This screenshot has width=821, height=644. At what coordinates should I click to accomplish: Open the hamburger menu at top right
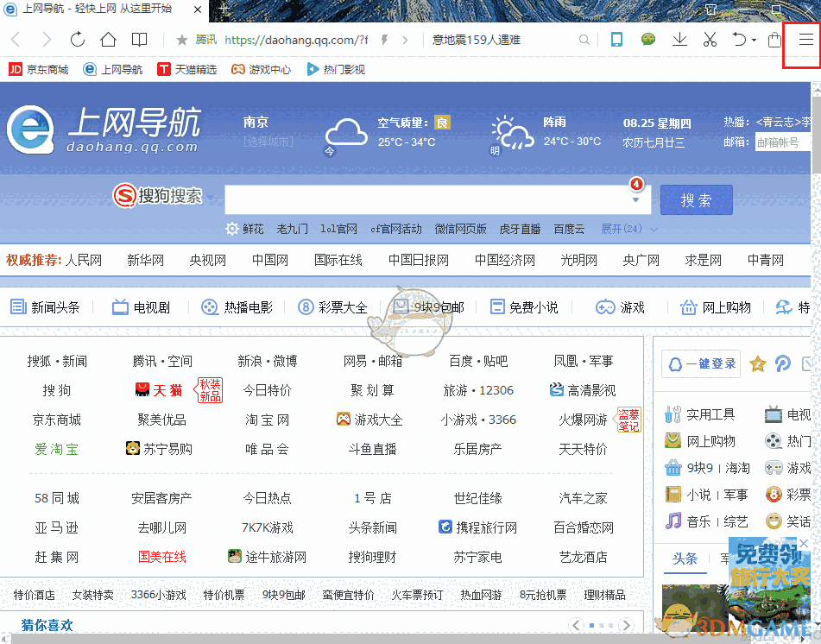805,40
